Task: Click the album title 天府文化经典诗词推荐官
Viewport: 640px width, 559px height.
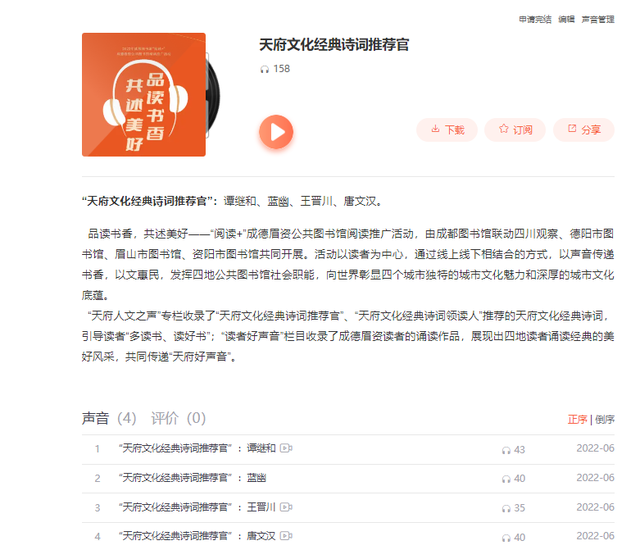Action: (334, 44)
